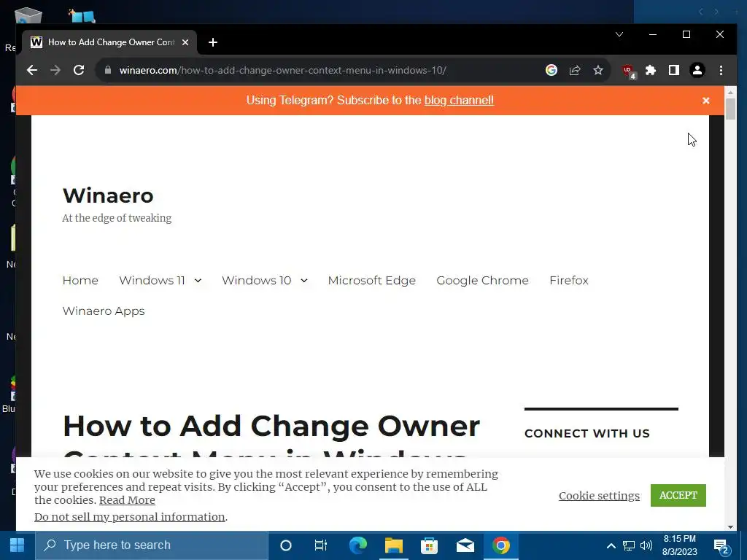Screen dimensions: 747x560
Task: Open the Windows 11 menu item
Action: pos(152,281)
